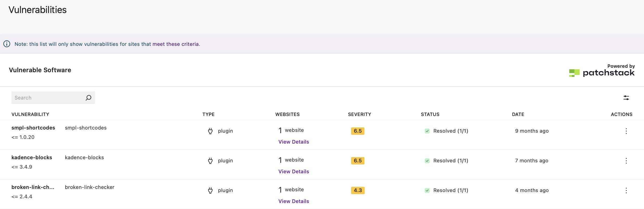View Details for smpl-shortcodes websites
The width and height of the screenshot is (644, 209).
(x=293, y=142)
